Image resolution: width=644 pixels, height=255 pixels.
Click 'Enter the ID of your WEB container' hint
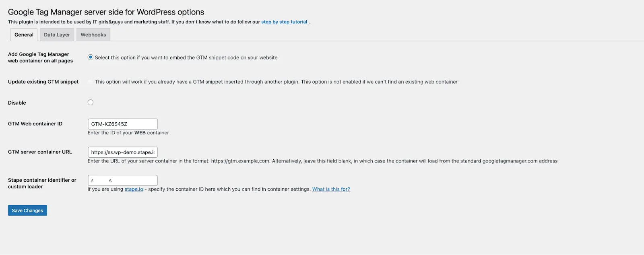[128, 133]
